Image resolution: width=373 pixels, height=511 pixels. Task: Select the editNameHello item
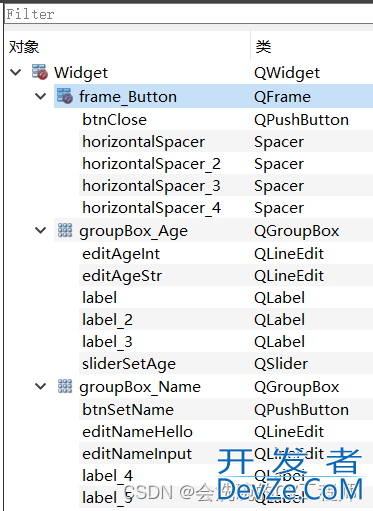(137, 432)
